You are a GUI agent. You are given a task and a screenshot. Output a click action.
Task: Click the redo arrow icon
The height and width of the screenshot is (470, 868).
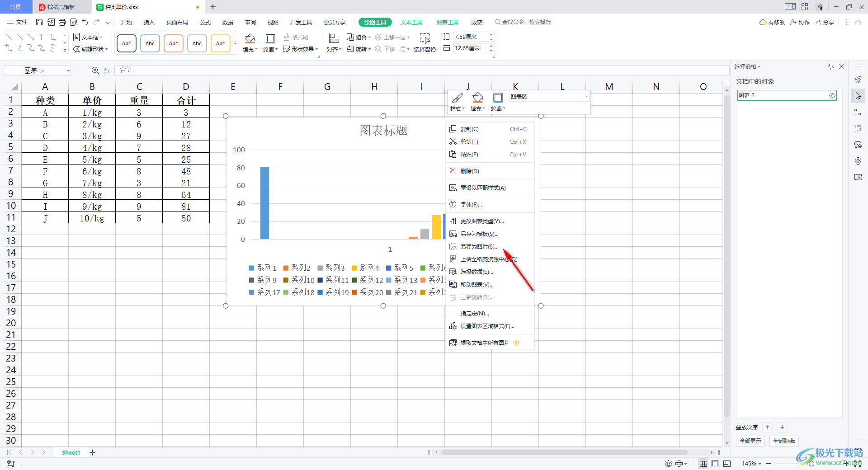96,22
